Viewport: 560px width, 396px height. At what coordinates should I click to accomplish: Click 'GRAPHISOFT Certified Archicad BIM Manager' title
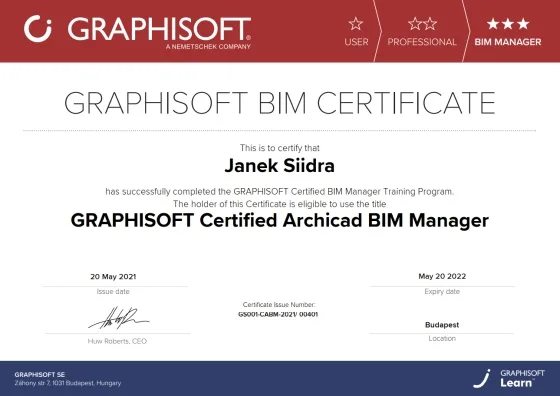click(x=280, y=220)
